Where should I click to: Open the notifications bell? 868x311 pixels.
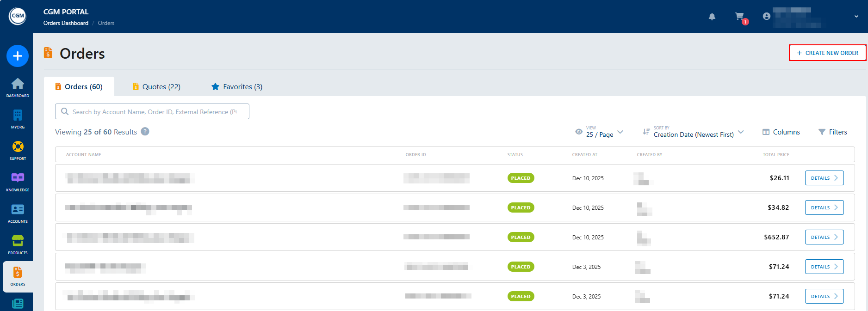point(712,17)
